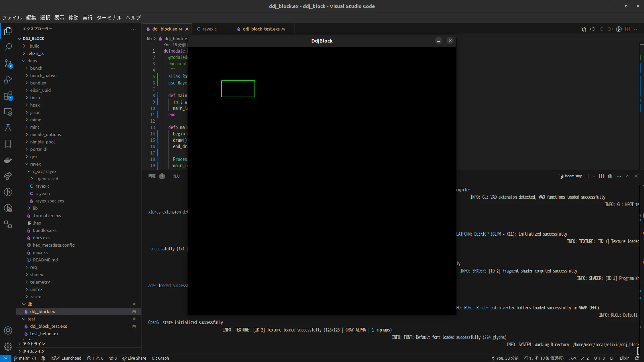Open mix.exs file in explorer
Screen dimensions: 644x362
[x=40, y=252]
